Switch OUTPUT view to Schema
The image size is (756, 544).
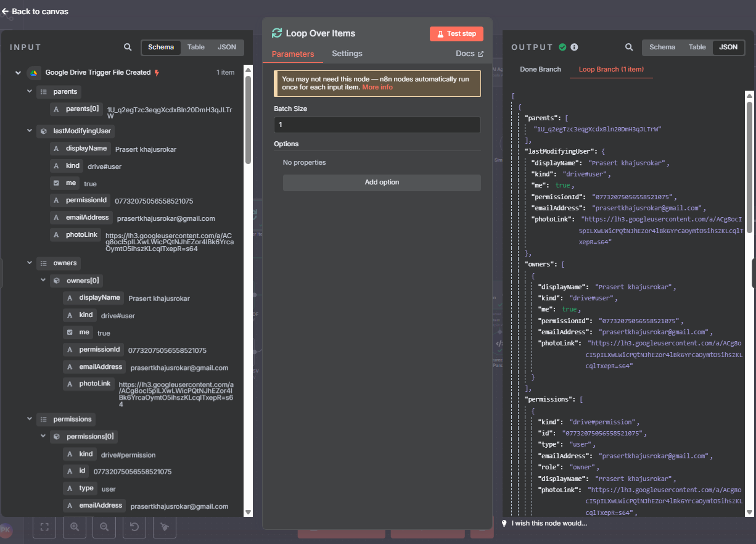click(662, 47)
